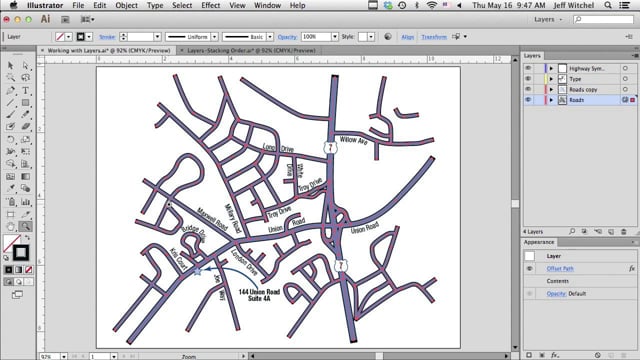Activate the Hand tool
Viewport: 640px width, 360px height.
tap(10, 226)
